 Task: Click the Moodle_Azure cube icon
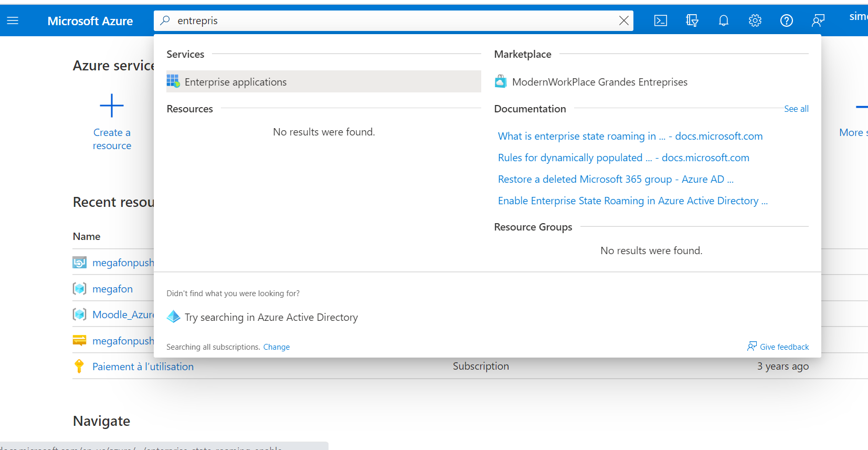[79, 315]
